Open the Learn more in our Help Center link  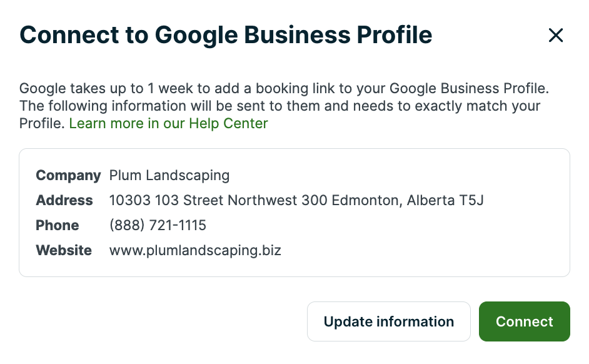168,124
